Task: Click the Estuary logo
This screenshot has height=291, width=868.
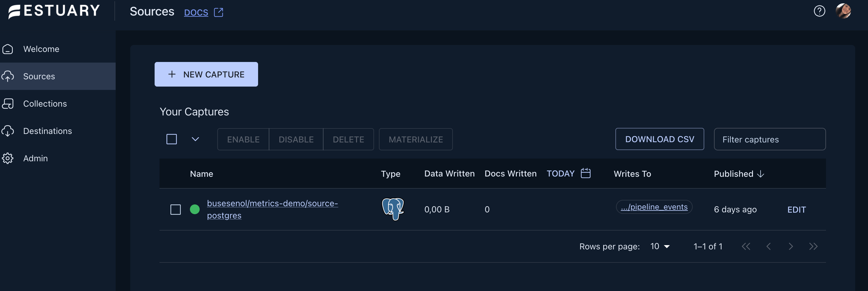Action: coord(54,11)
